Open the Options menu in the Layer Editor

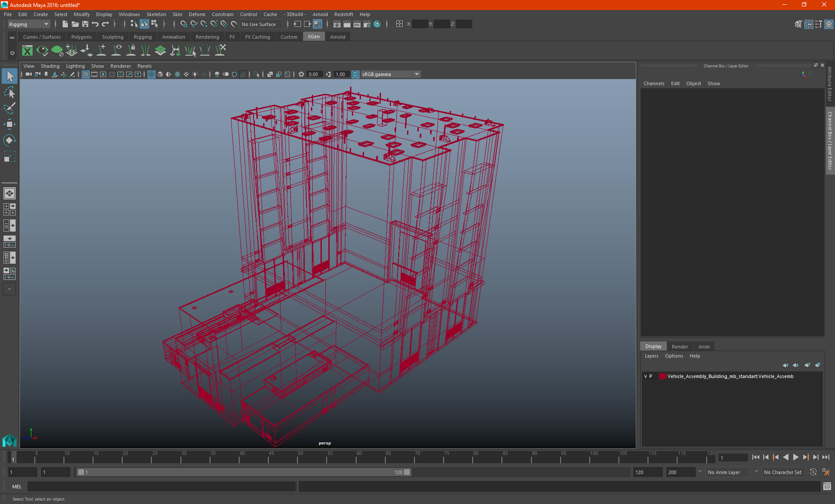coord(674,356)
